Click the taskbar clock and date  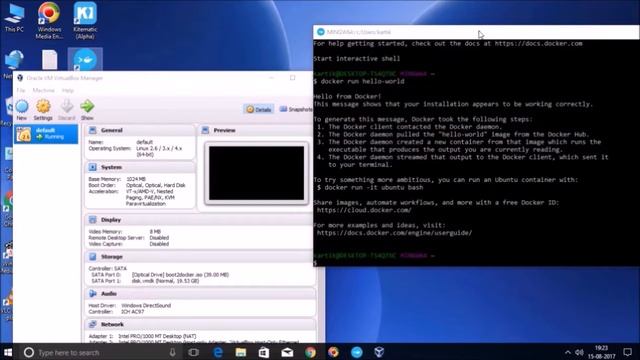point(602,352)
